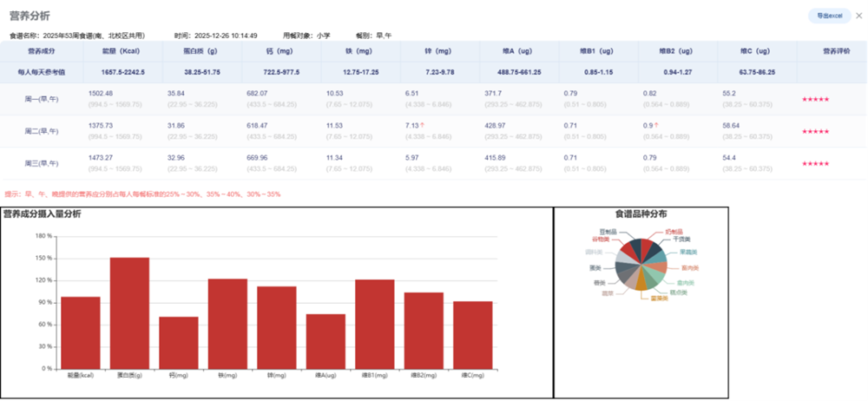Viewport: 868px width, 401px height.
Task: Click the 果蔬类 pie chart label
Action: point(690,252)
